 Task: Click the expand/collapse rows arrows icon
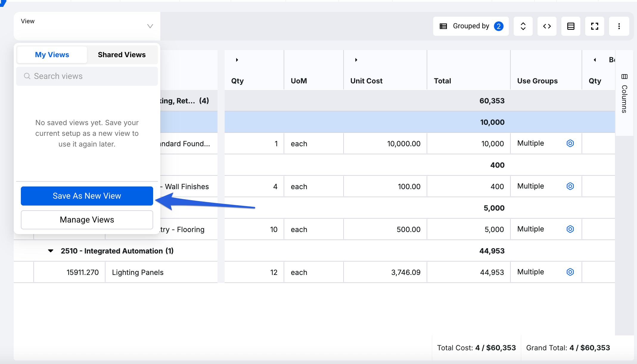(523, 26)
